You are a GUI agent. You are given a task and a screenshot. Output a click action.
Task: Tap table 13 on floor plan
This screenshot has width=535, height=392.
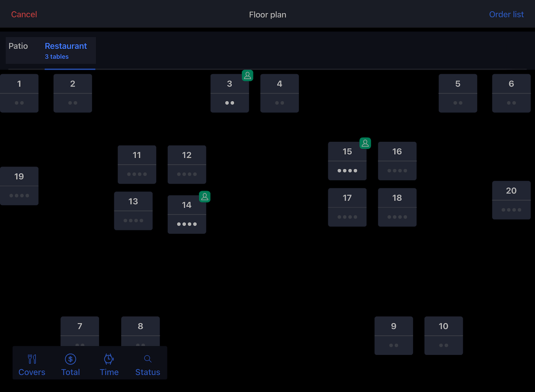133,211
